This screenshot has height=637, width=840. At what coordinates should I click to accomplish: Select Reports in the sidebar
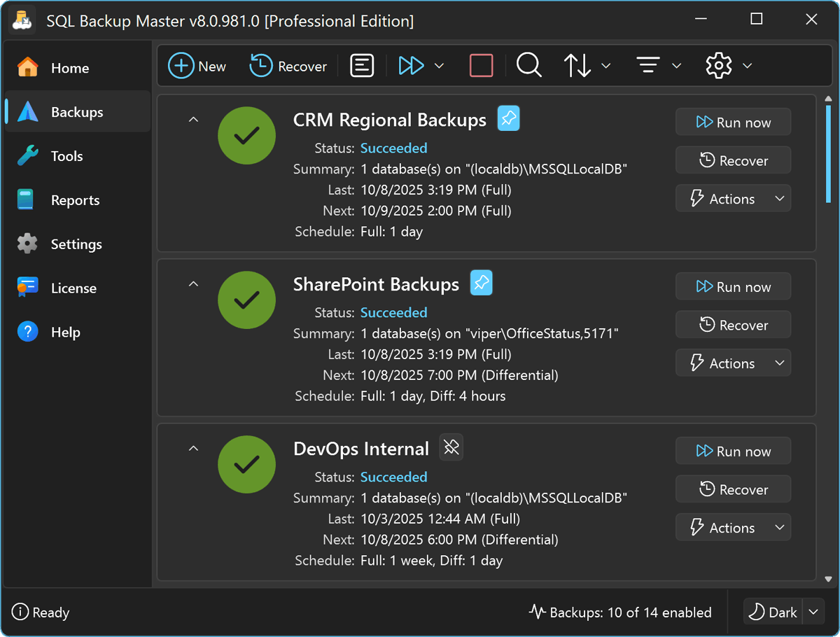(75, 199)
